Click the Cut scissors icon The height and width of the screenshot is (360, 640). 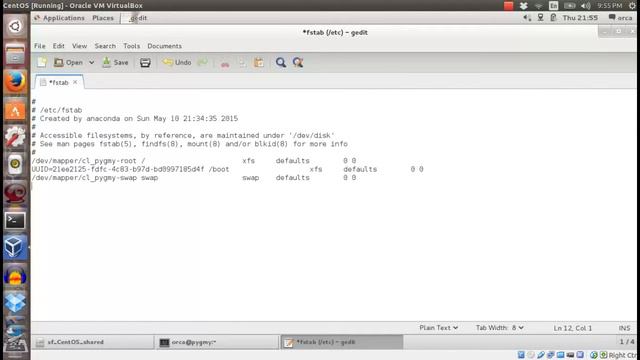225,63
